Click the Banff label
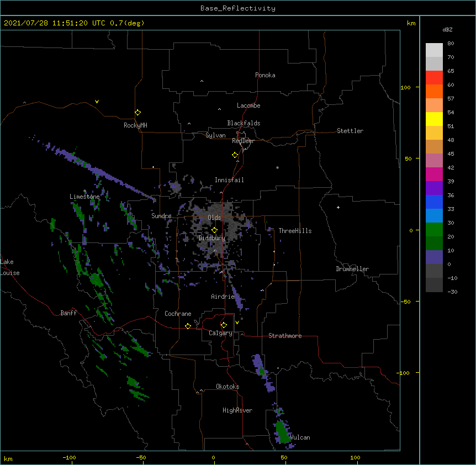476x465 pixels. click(x=68, y=313)
